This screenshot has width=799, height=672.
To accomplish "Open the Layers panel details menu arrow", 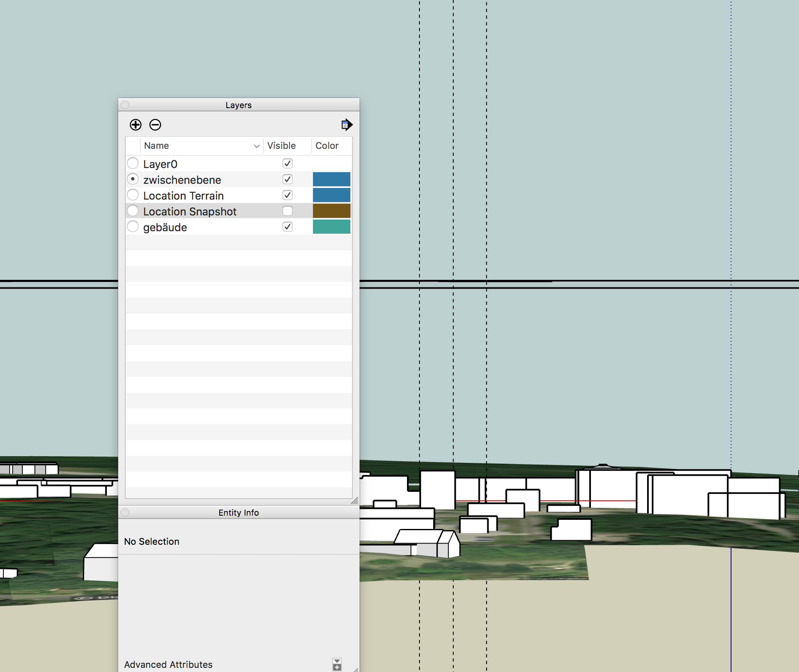I will coord(347,125).
